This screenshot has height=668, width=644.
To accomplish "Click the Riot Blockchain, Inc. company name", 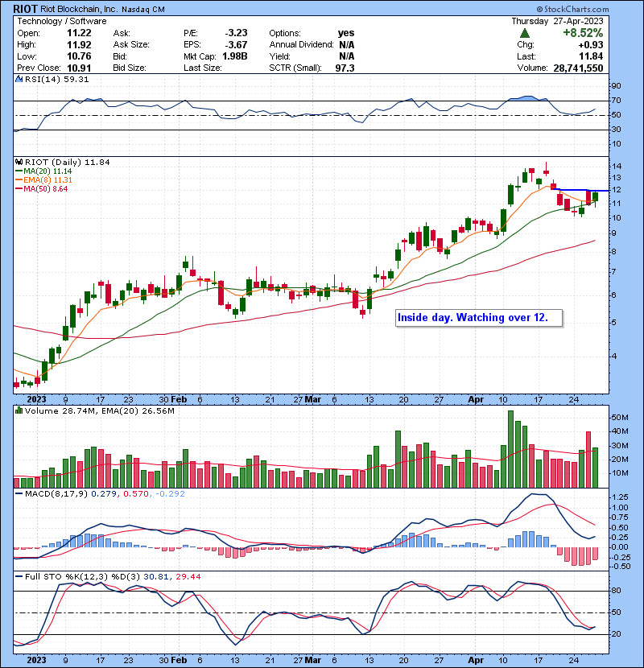I will tap(79, 9).
